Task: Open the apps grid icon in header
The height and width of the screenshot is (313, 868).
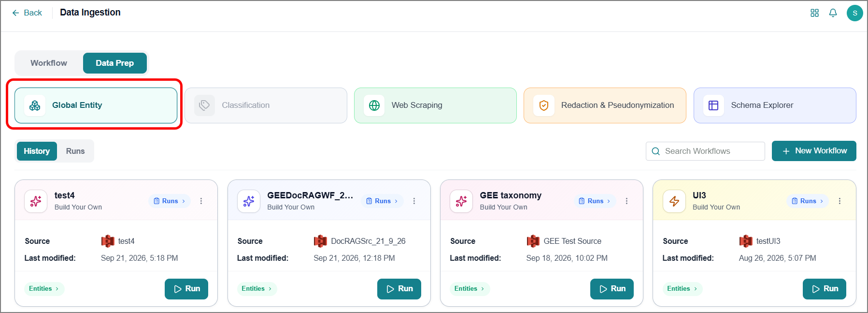Action: (x=814, y=13)
